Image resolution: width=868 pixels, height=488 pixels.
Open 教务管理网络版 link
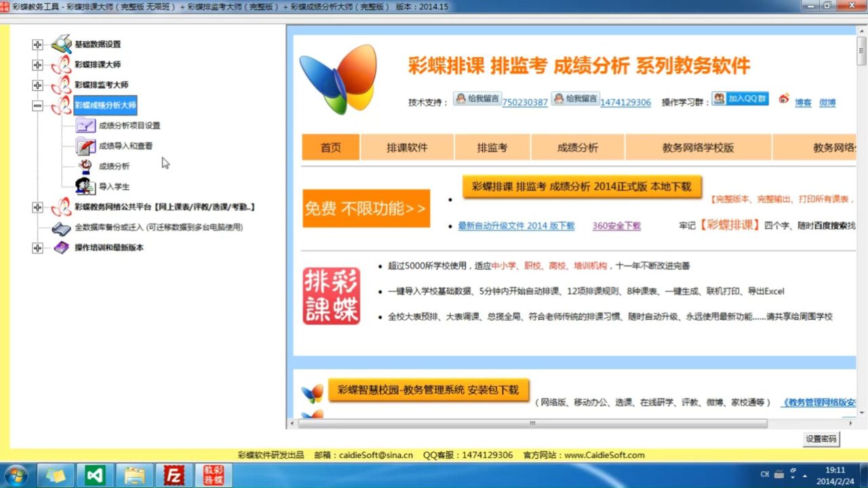point(818,402)
